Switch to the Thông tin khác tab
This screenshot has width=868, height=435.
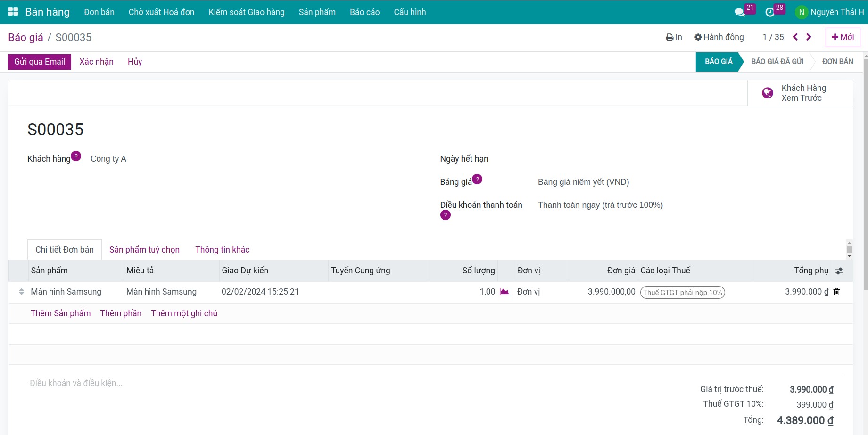tap(222, 250)
